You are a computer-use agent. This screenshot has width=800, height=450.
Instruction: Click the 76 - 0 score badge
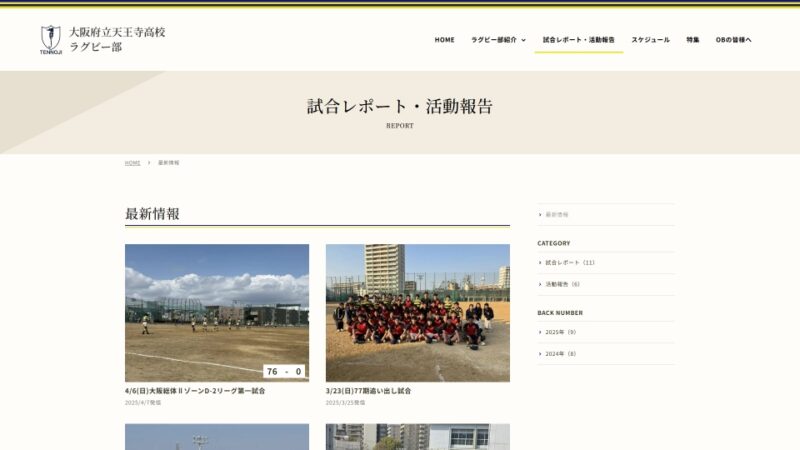pos(284,371)
